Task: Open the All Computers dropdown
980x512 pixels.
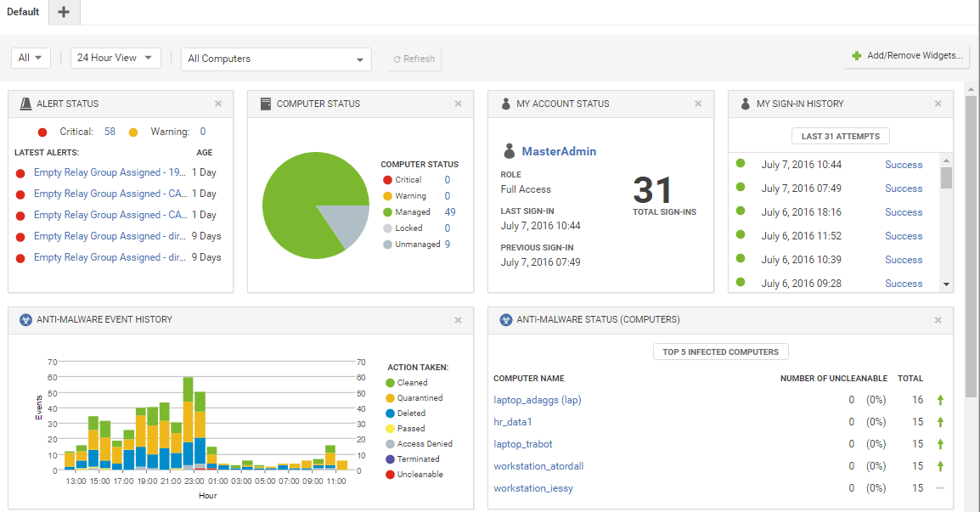Action: pyautogui.click(x=275, y=59)
